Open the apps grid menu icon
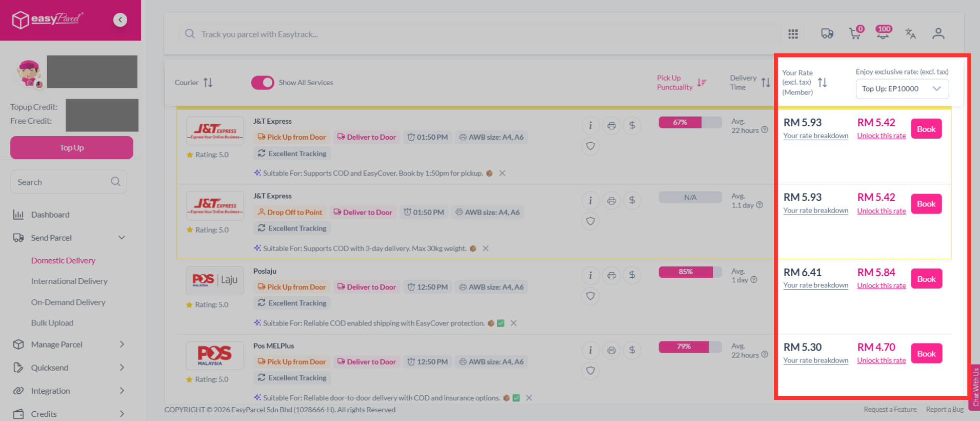 (793, 34)
